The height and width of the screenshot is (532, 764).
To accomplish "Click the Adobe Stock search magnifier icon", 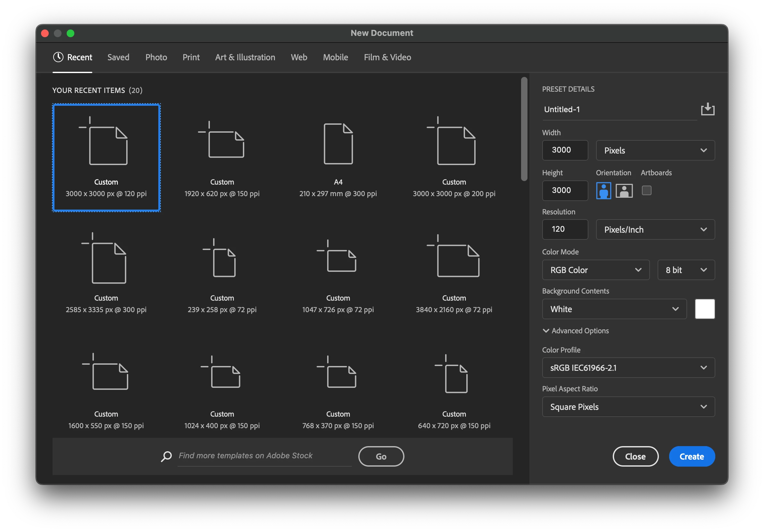I will (x=166, y=456).
